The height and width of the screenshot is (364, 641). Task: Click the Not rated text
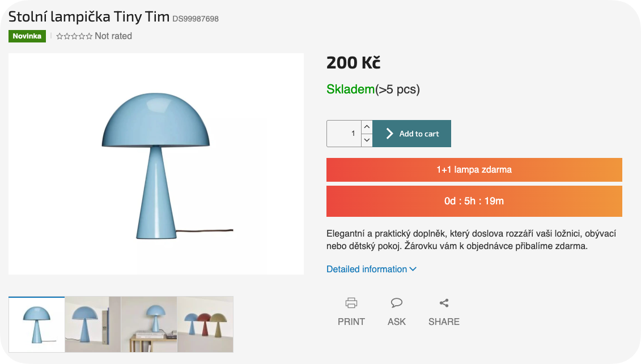113,36
